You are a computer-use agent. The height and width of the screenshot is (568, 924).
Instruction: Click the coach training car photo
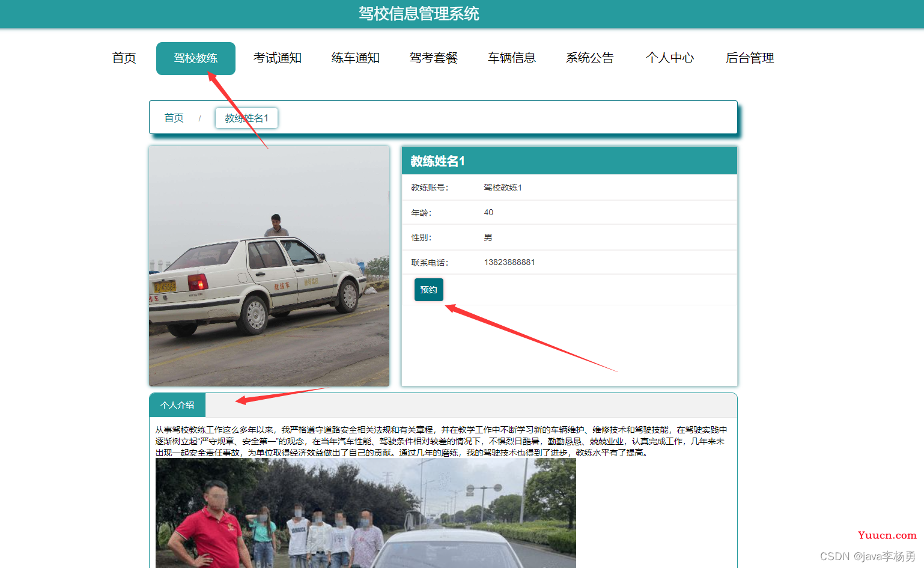pos(269,266)
